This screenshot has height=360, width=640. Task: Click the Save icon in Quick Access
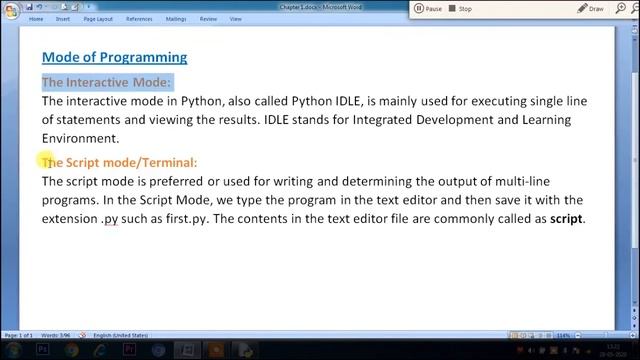29,7
